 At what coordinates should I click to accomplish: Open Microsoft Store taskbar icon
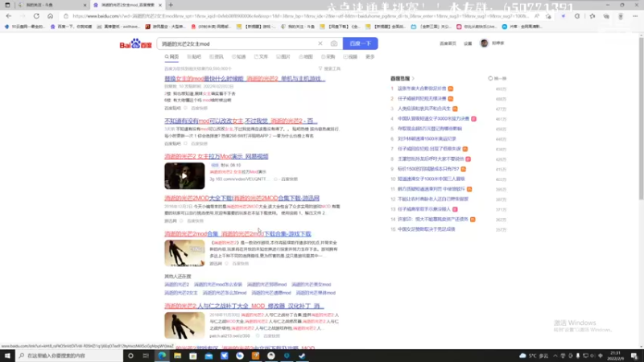pos(193,356)
